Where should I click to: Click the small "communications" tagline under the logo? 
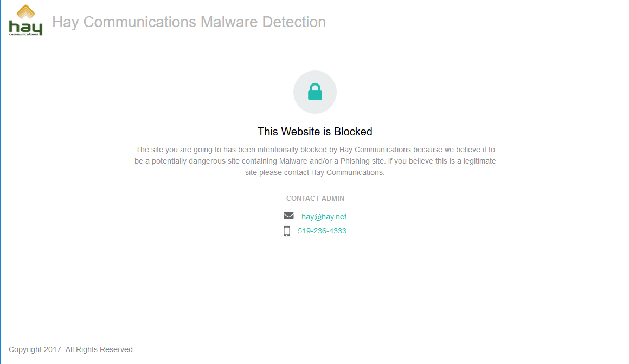24,34
